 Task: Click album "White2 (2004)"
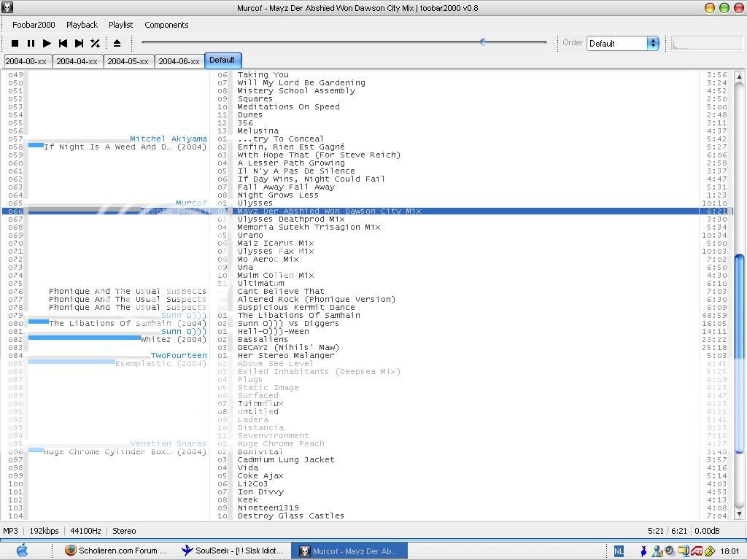[x=174, y=340]
